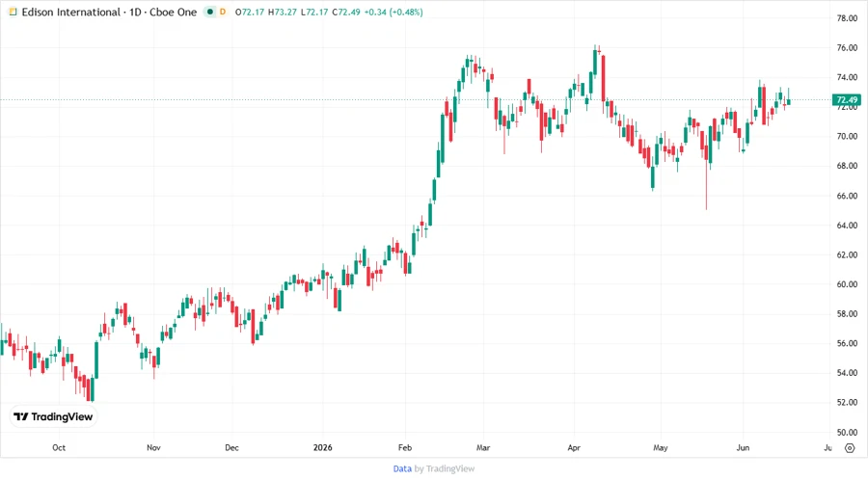This screenshot has height=480, width=868.
Task: Click the 60.00 price axis label
Action: 847,284
